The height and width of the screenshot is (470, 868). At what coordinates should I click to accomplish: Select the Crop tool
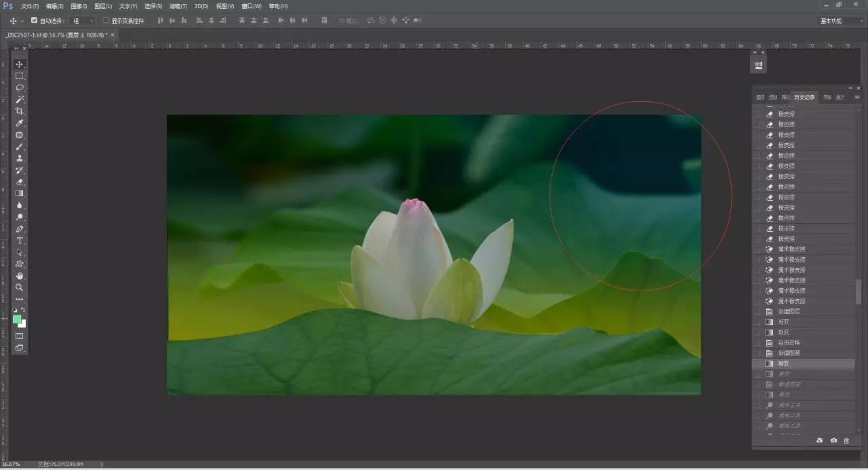tap(20, 111)
